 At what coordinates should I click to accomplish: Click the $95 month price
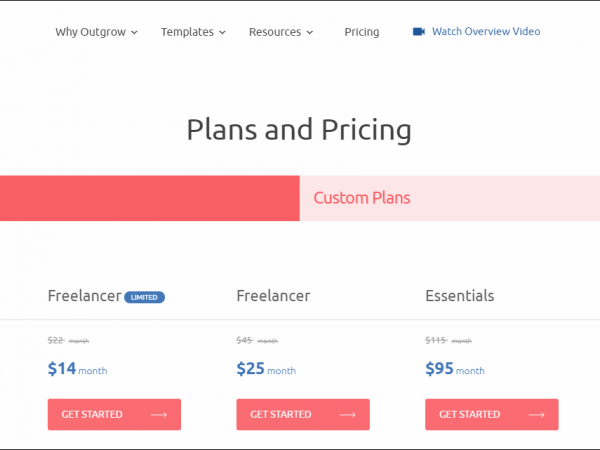point(454,369)
